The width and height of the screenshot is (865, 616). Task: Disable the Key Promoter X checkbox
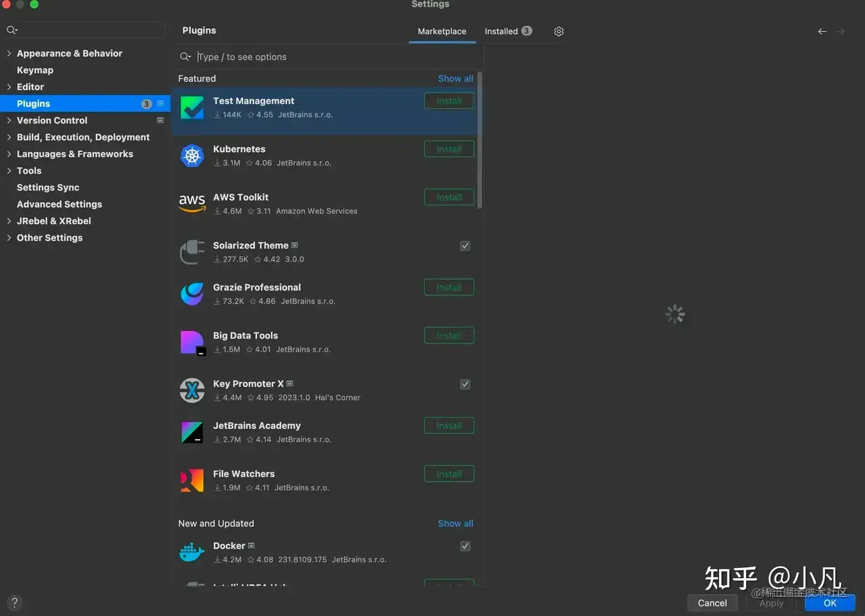coord(465,384)
